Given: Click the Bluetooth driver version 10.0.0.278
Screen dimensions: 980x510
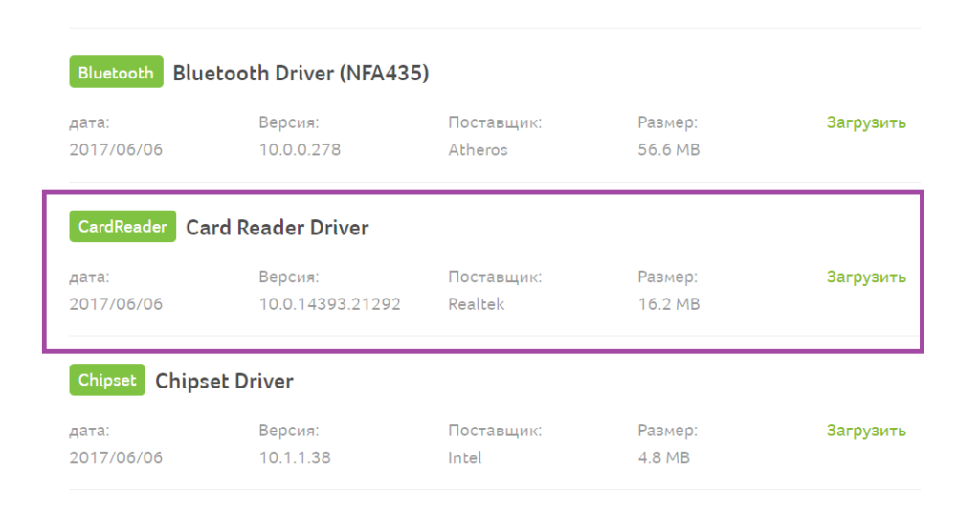Looking at the screenshot, I should 300,150.
